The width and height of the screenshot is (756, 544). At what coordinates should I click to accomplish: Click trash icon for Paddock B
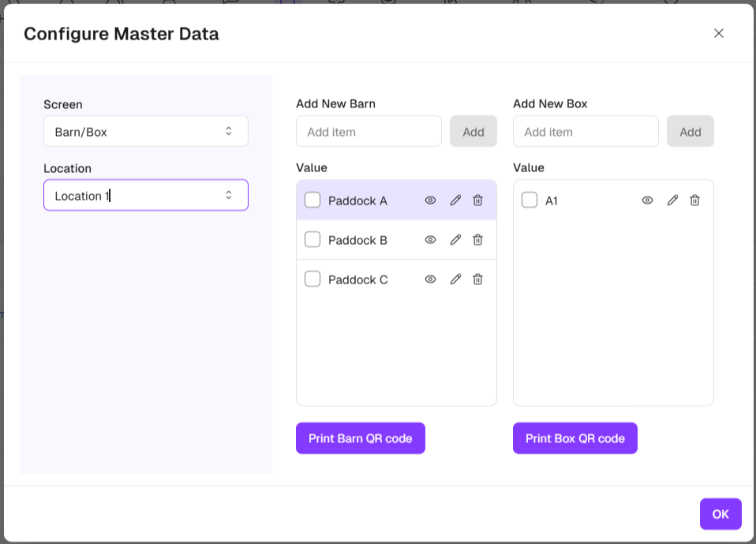[x=477, y=240]
